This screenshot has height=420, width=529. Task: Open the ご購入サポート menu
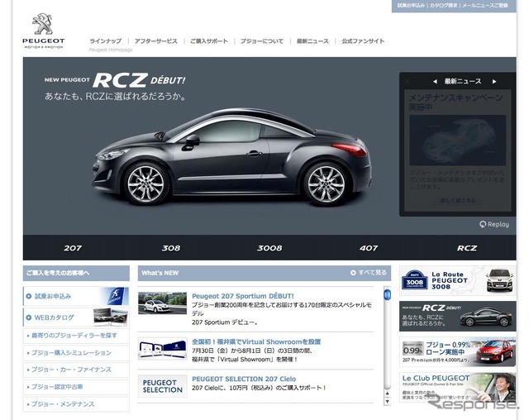pyautogui.click(x=209, y=41)
